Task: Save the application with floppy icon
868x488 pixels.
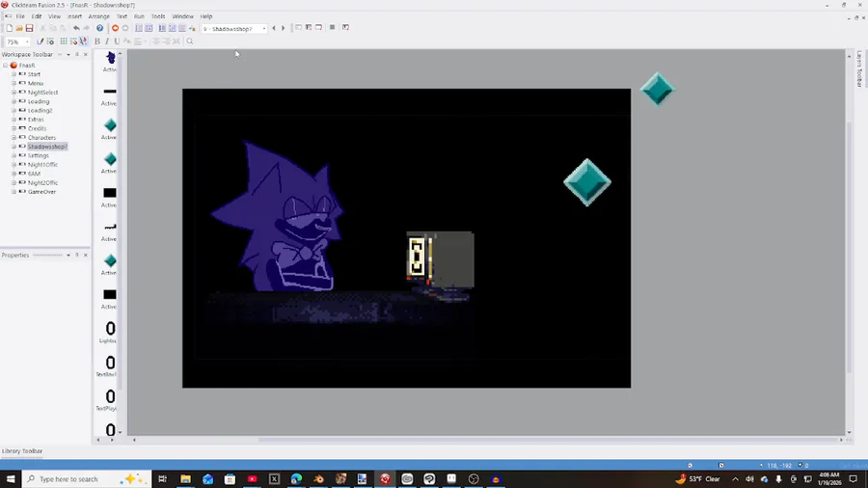Action: pos(29,28)
